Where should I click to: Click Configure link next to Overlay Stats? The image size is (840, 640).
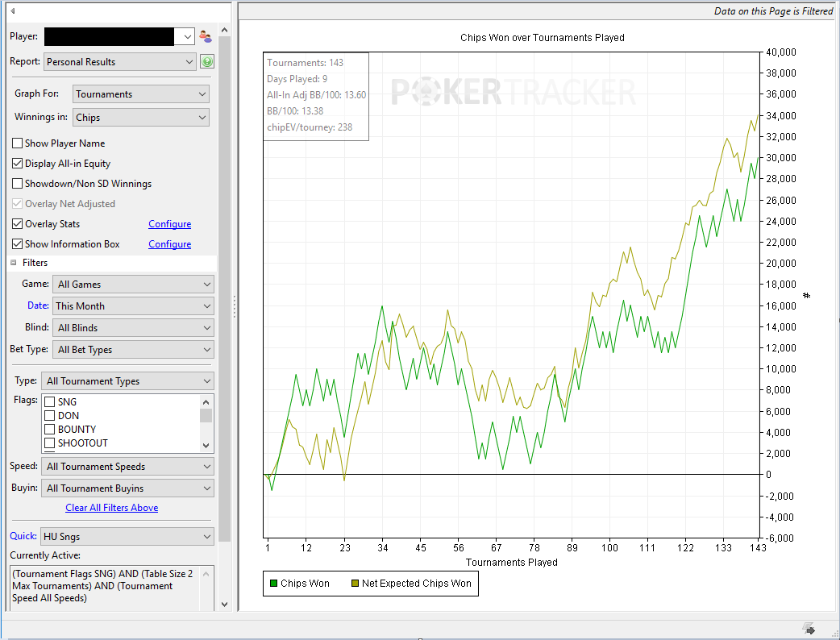(170, 224)
